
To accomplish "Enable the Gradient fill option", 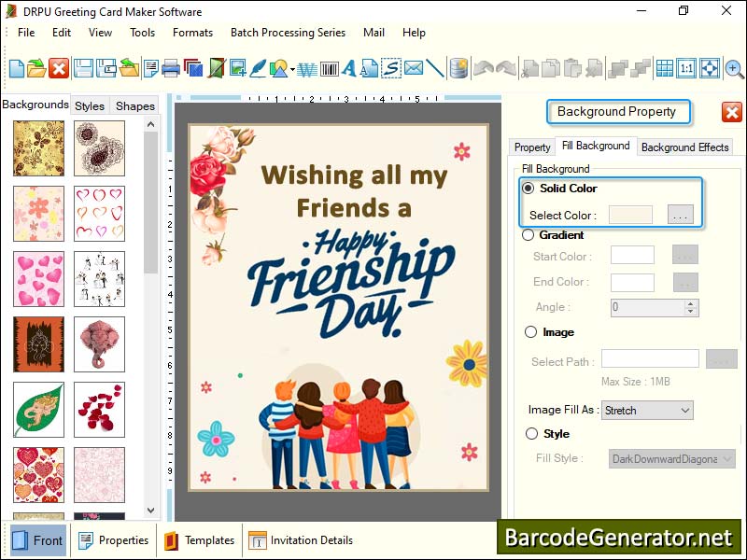I will tap(529, 235).
